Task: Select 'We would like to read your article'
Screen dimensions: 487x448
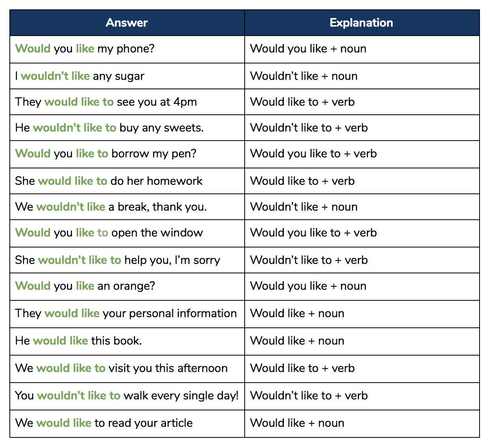Action: pyautogui.click(x=127, y=423)
